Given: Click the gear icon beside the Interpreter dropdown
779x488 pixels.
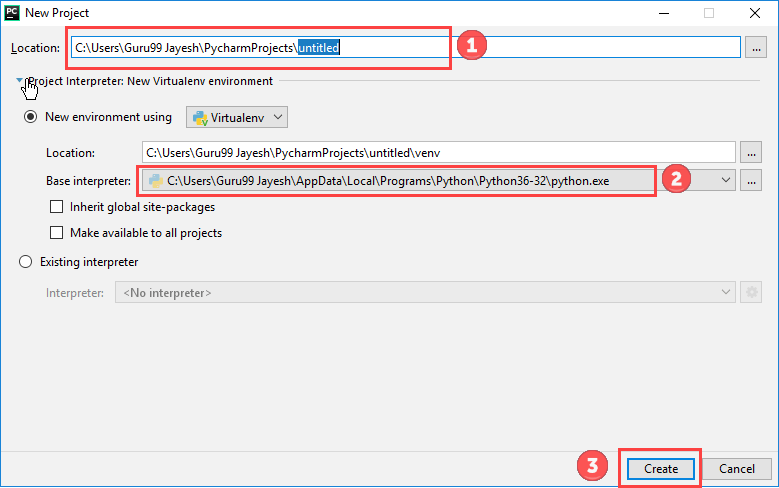Looking at the screenshot, I should 753,292.
